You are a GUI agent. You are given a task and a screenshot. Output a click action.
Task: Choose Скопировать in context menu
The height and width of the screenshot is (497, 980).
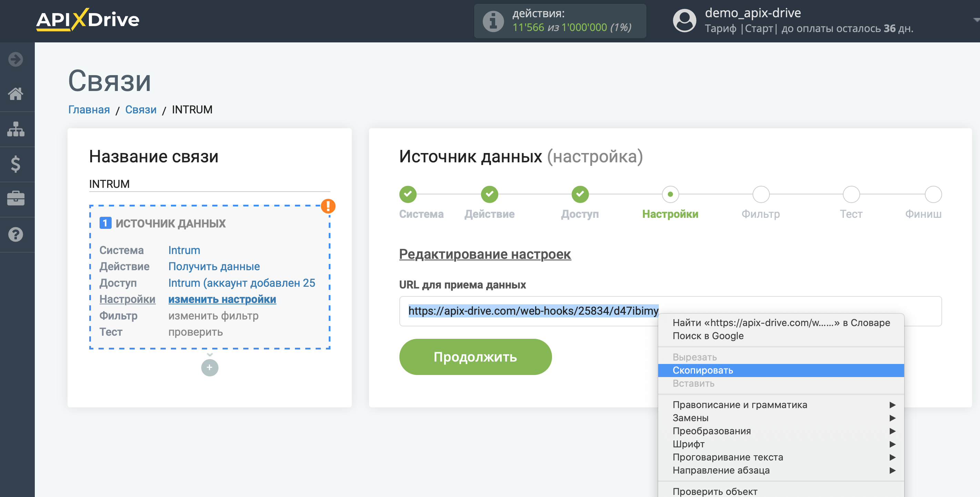(x=780, y=370)
